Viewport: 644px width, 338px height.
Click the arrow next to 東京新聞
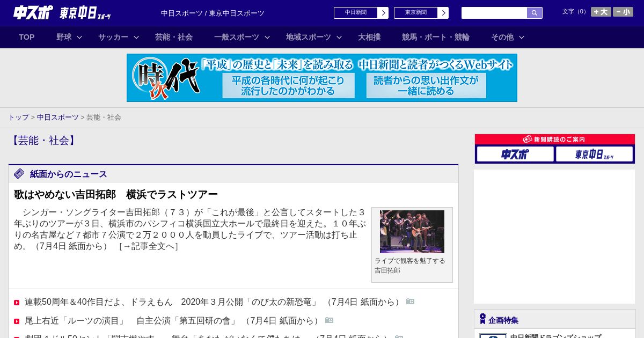(x=443, y=13)
